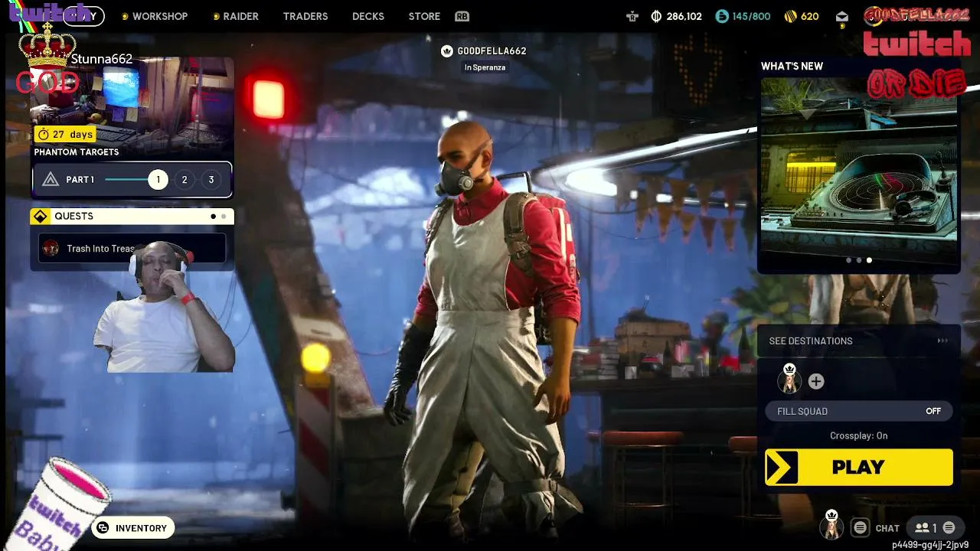Open the Phantom Targets event image

(x=132, y=106)
